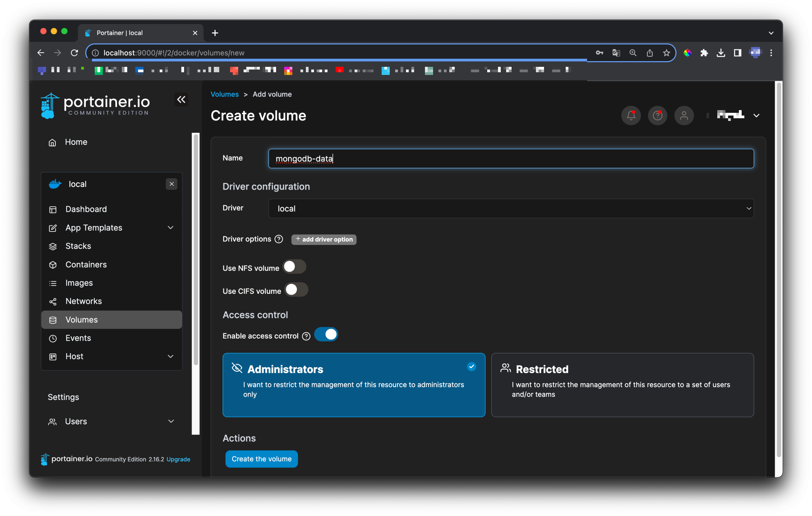The width and height of the screenshot is (812, 516).
Task: Go to Containers in the sidebar
Action: pyautogui.click(x=86, y=265)
